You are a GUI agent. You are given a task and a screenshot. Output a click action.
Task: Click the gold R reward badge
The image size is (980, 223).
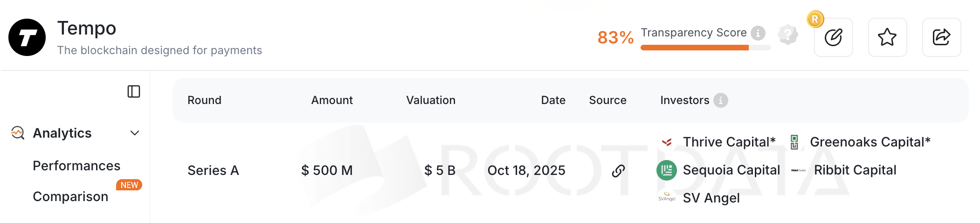click(x=815, y=19)
